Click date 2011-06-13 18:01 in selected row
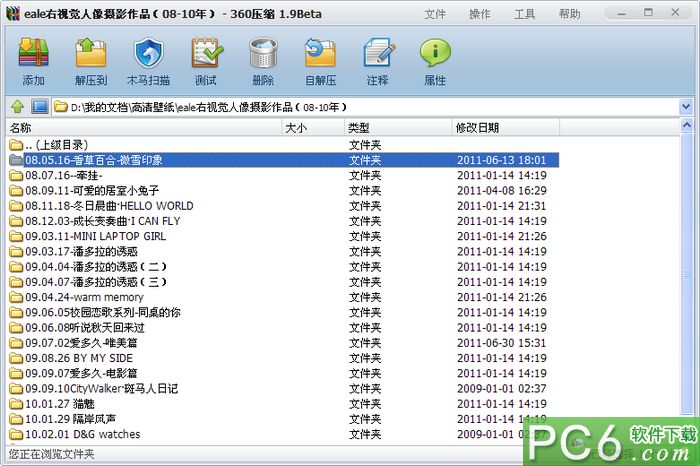The height and width of the screenshot is (466, 700). click(x=502, y=160)
